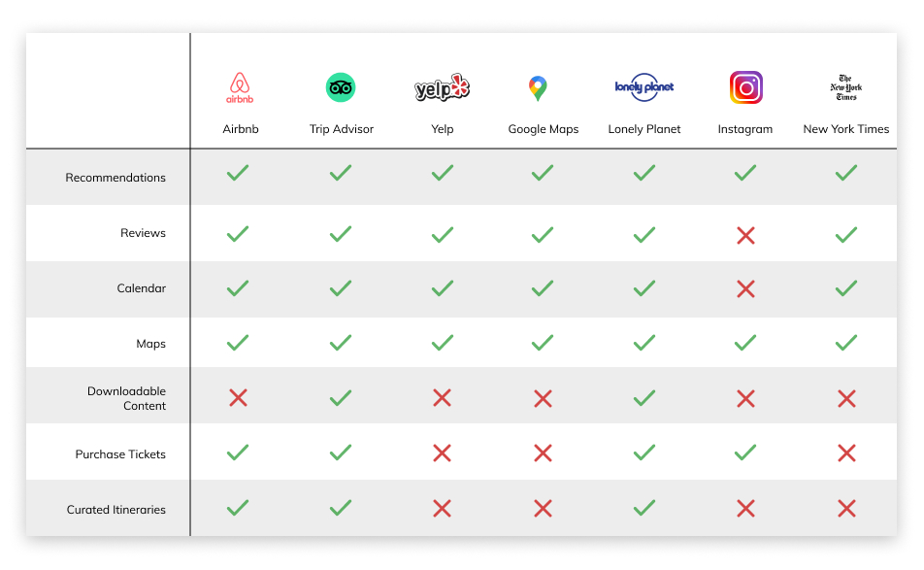The image size is (924, 570).
Task: Click the New York Times logo
Action: (x=846, y=87)
